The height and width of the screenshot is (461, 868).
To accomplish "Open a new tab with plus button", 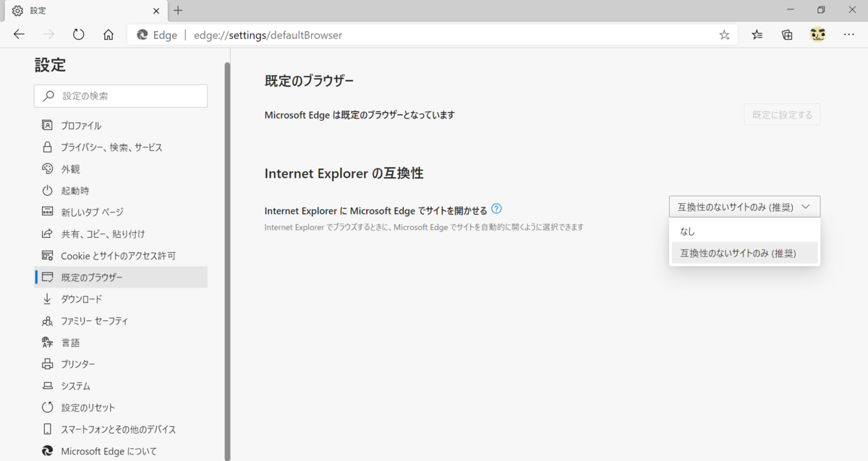I will (x=178, y=10).
